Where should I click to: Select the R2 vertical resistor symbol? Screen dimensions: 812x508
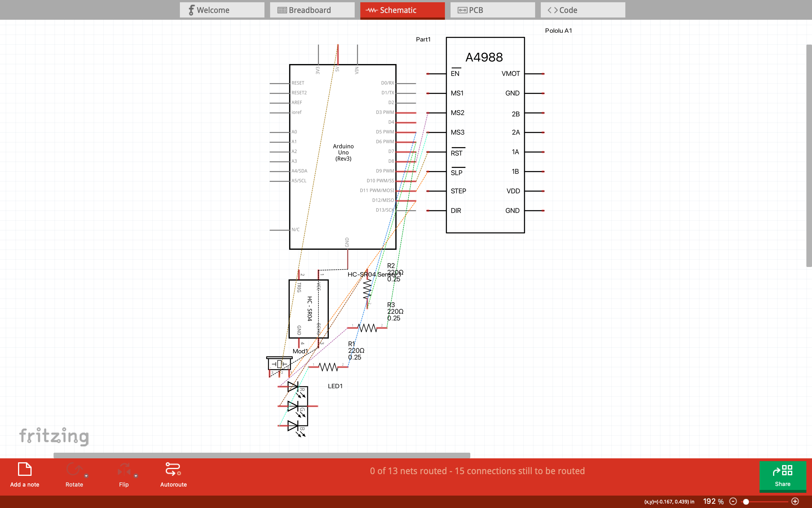click(x=367, y=289)
